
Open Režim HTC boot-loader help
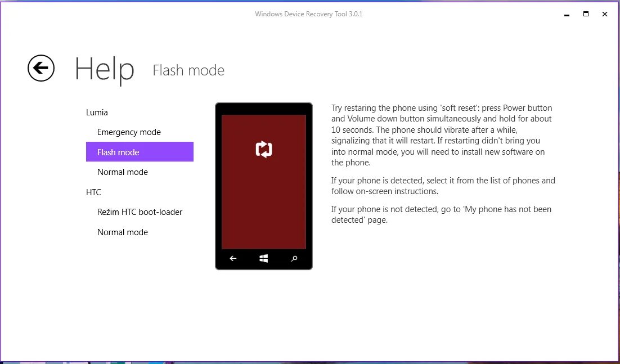(140, 212)
